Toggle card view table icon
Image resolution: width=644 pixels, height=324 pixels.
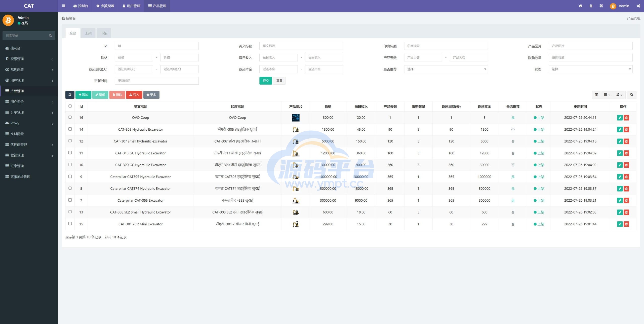[596, 95]
